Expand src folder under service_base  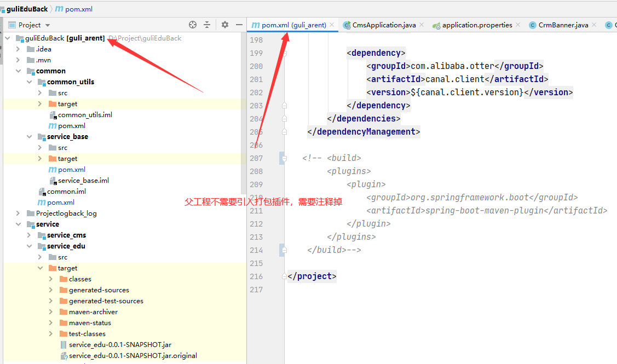(x=40, y=148)
